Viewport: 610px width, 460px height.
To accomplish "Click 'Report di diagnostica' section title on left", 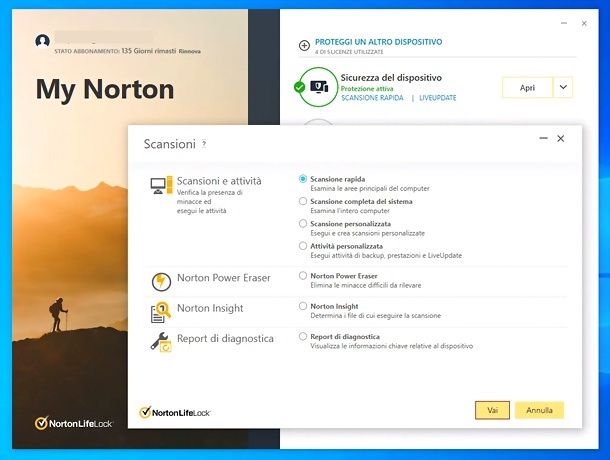I will point(225,339).
